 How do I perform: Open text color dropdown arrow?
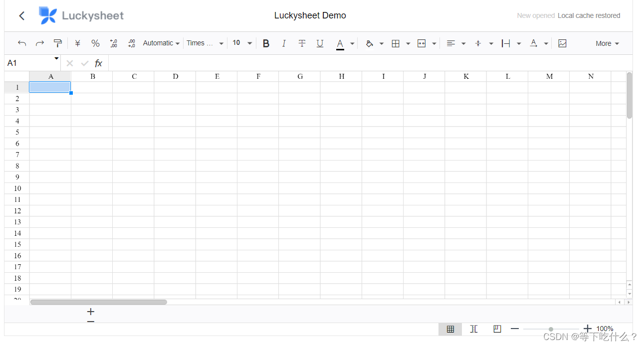point(352,44)
